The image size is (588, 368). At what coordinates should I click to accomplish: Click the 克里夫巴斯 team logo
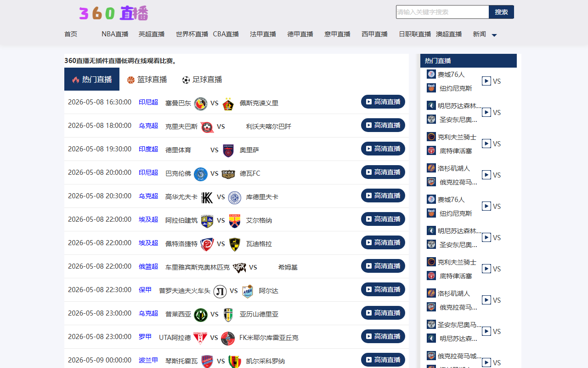click(207, 127)
